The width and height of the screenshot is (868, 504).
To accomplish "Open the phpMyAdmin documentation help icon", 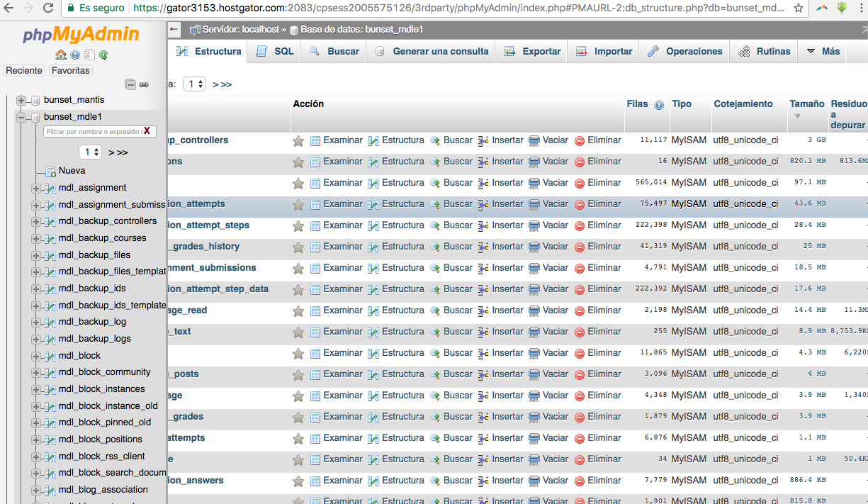I will tap(75, 55).
